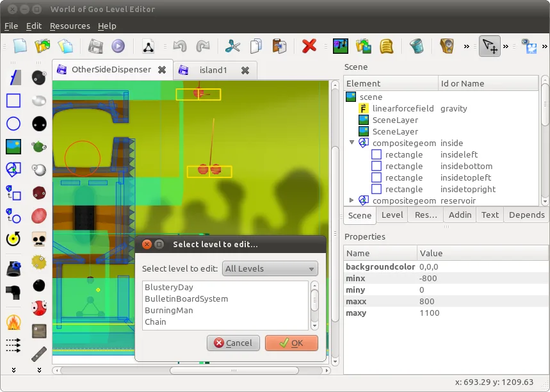Open the Help menu
Viewport: 550px width, 392px height.
107,26
